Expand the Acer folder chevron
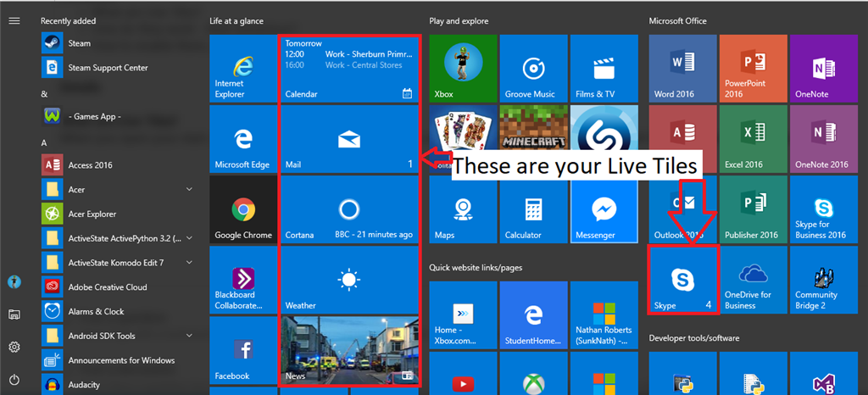The width and height of the screenshot is (868, 395). [189, 189]
